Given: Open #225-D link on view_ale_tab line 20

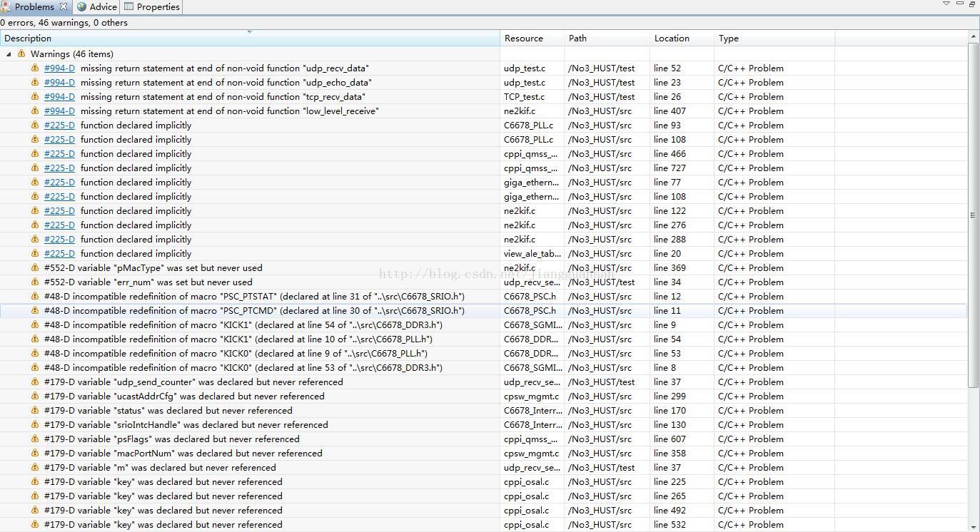Looking at the screenshot, I should 59,254.
